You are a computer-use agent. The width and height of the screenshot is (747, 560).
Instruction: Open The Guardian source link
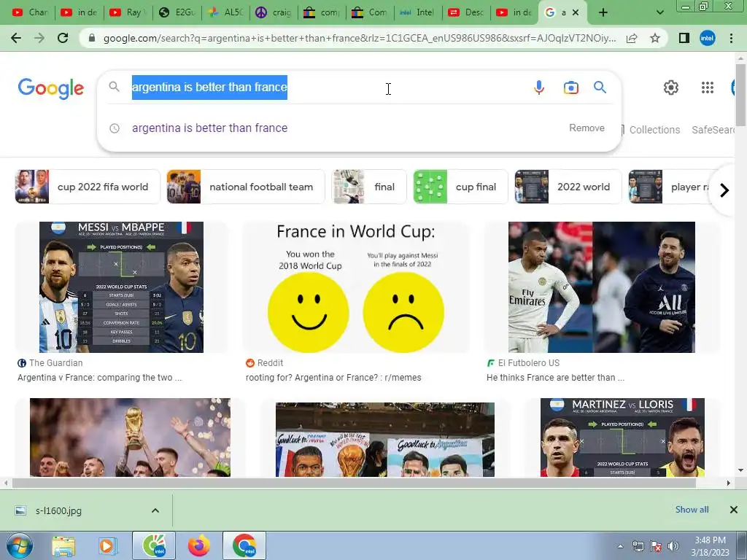pos(50,363)
